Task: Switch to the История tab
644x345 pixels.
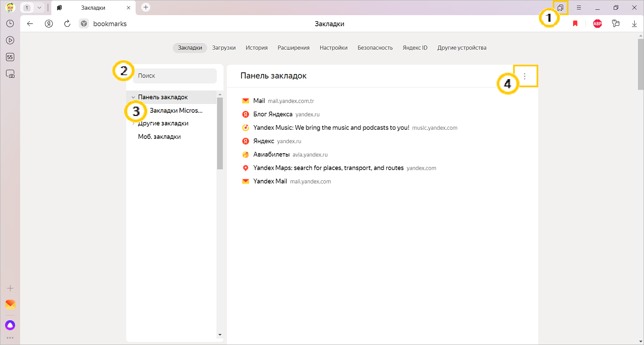Action: [257, 48]
